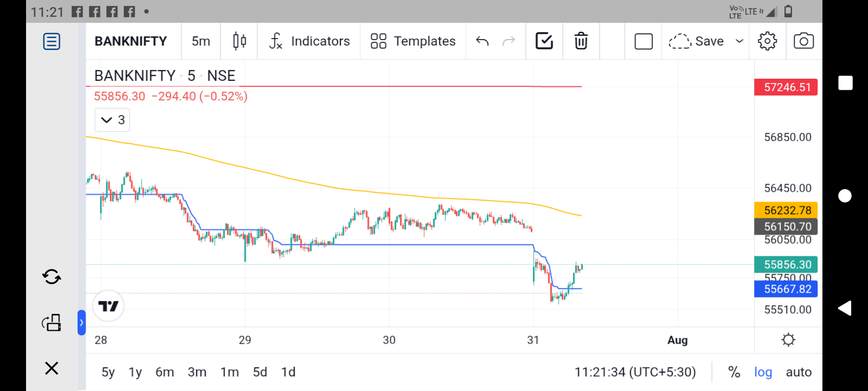This screenshot has width=868, height=391.
Task: Open BANKNIFTY symbol search
Action: (x=131, y=41)
